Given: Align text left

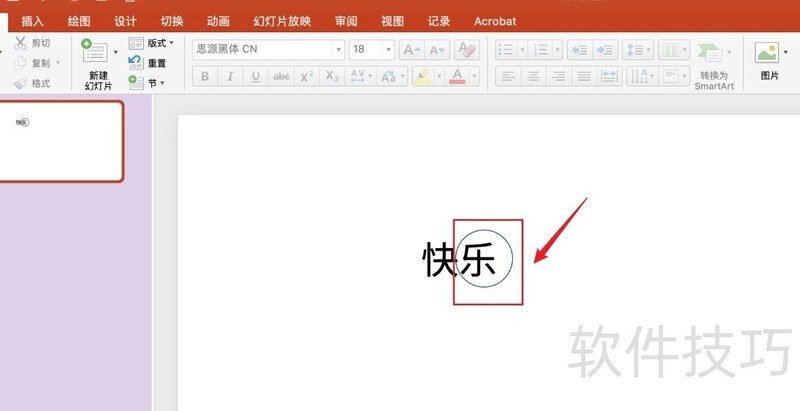Looking at the screenshot, I should point(508,76).
